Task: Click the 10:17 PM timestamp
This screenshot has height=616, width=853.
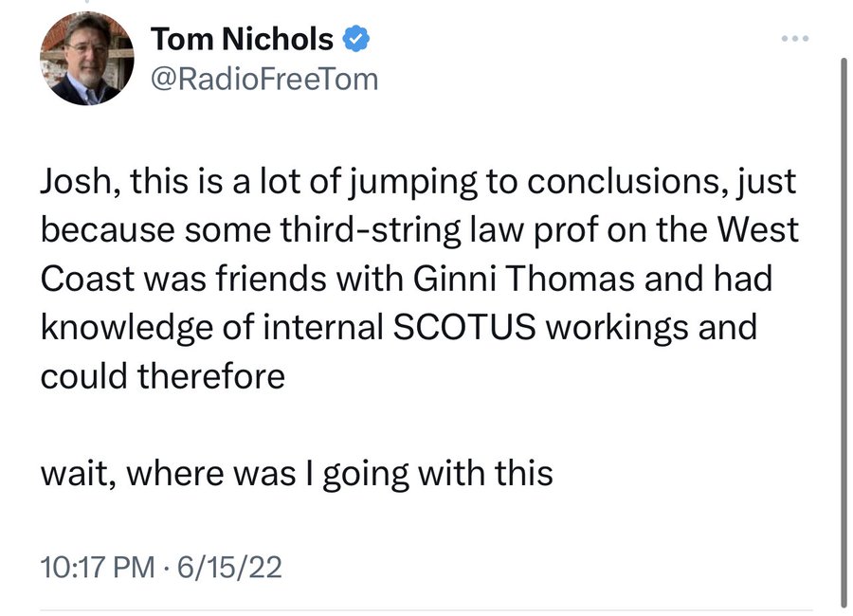Action: point(97,567)
